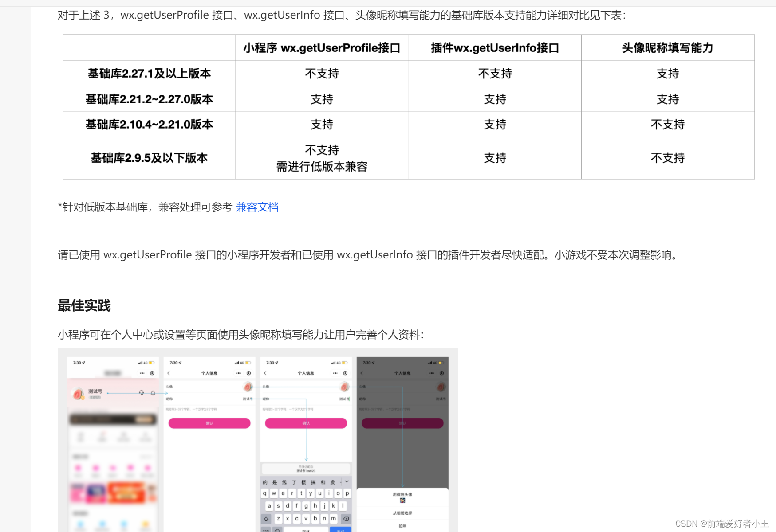
Task: Click 头像昵称填写能力 cell in 2.10.4~2.21.0 row
Action: pos(668,124)
